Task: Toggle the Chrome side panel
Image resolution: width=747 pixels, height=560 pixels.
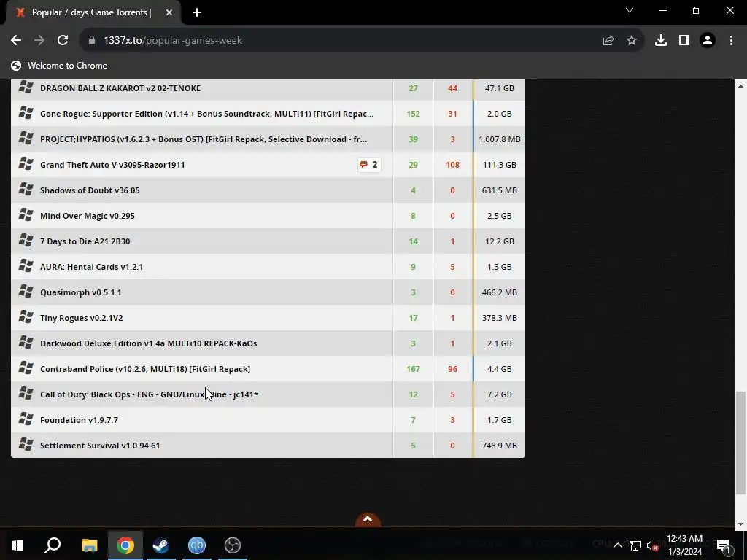Action: [684, 41]
